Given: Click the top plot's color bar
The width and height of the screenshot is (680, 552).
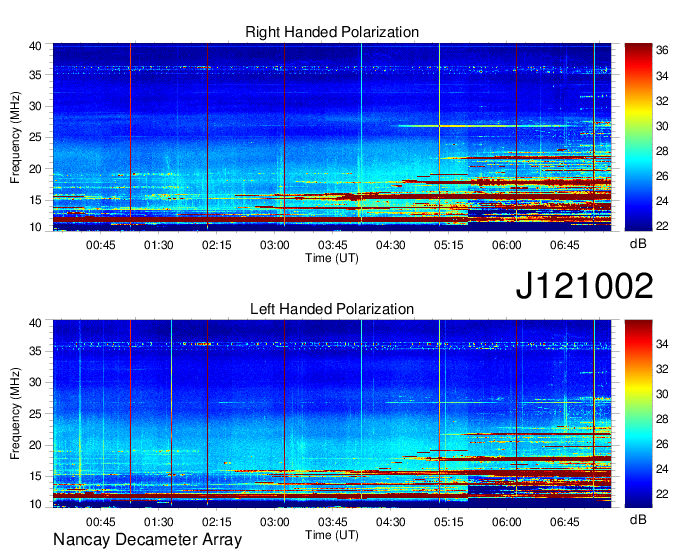Looking at the screenshot, I should [638, 137].
